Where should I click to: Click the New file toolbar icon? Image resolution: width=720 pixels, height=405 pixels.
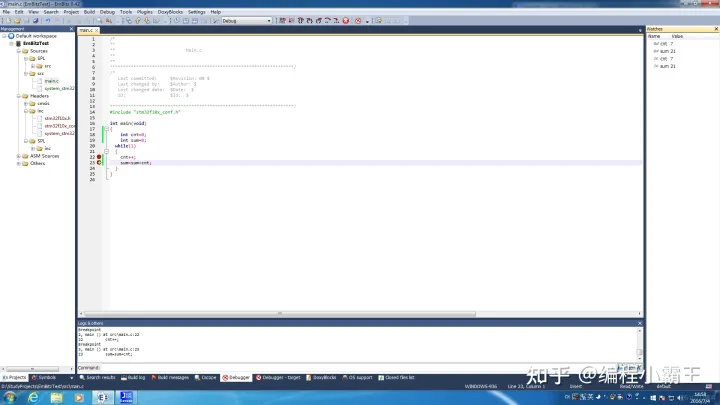(x=9, y=21)
